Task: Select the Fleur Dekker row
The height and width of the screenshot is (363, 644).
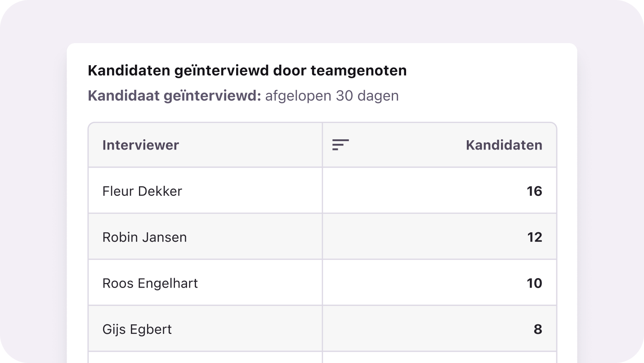Action: pyautogui.click(x=205, y=191)
